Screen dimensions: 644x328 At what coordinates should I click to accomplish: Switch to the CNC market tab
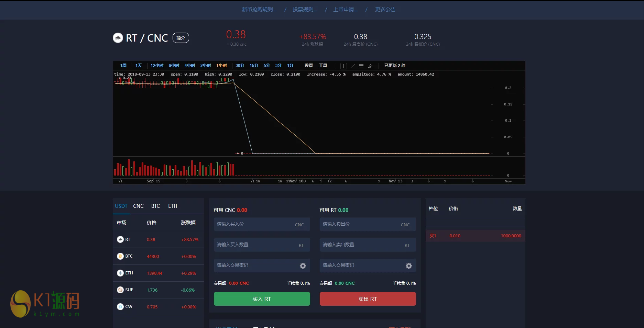click(138, 206)
